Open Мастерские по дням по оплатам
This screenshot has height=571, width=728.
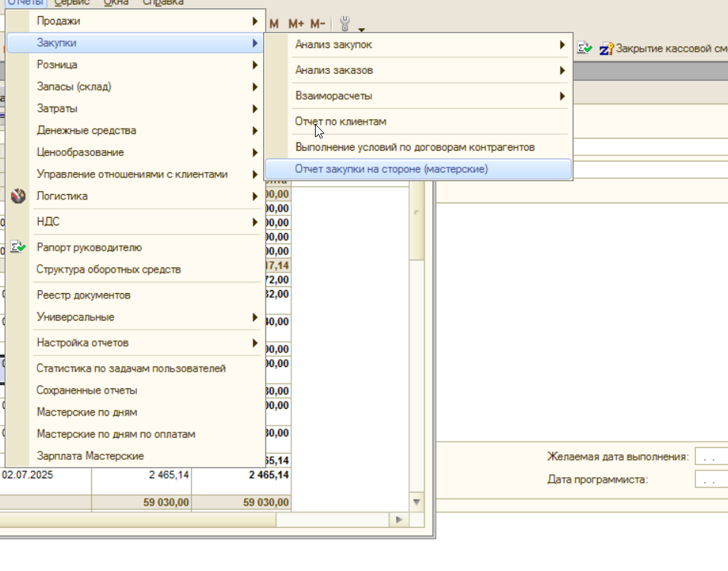(x=135, y=433)
